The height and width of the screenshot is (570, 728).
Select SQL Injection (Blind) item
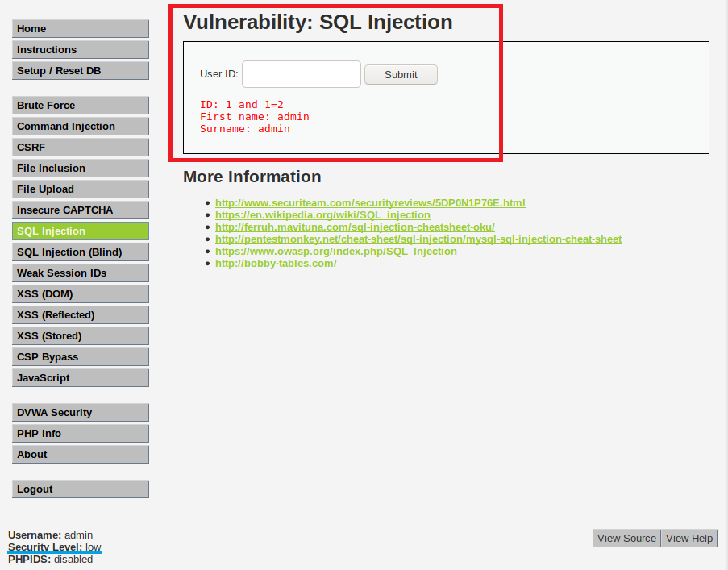(x=81, y=252)
